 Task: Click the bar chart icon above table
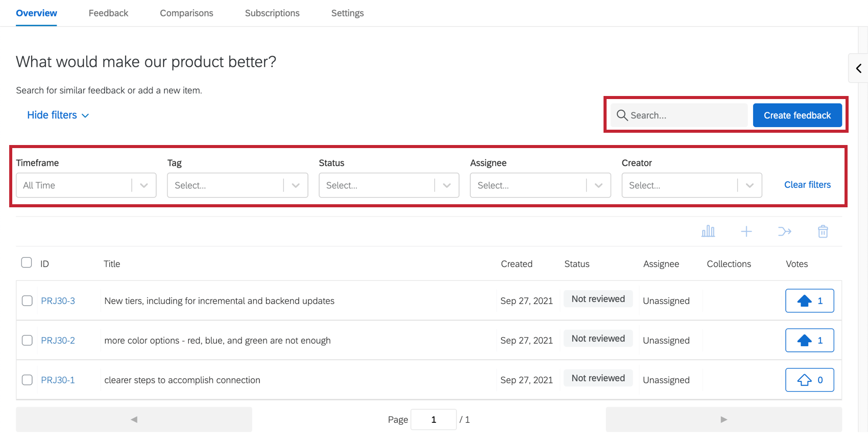(x=708, y=231)
